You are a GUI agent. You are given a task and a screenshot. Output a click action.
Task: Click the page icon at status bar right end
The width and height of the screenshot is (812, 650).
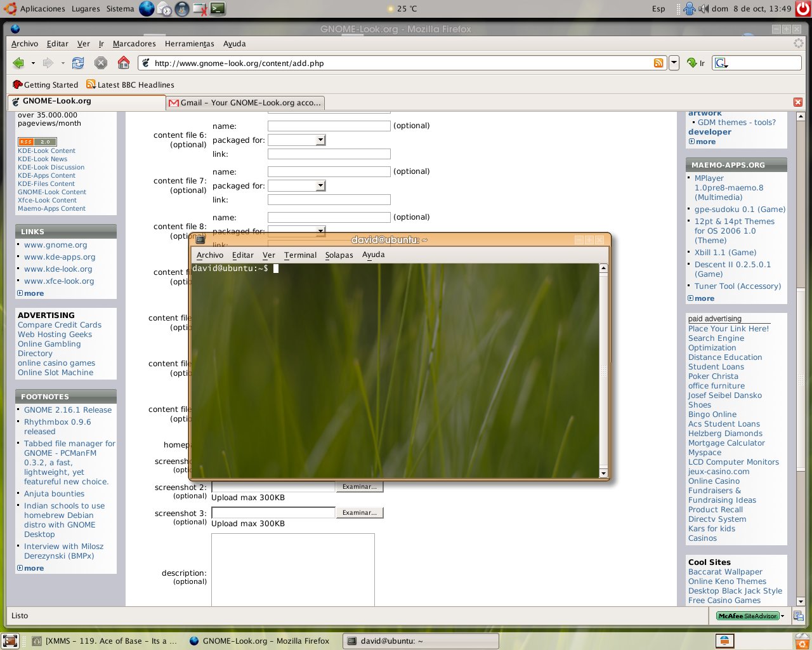point(798,616)
